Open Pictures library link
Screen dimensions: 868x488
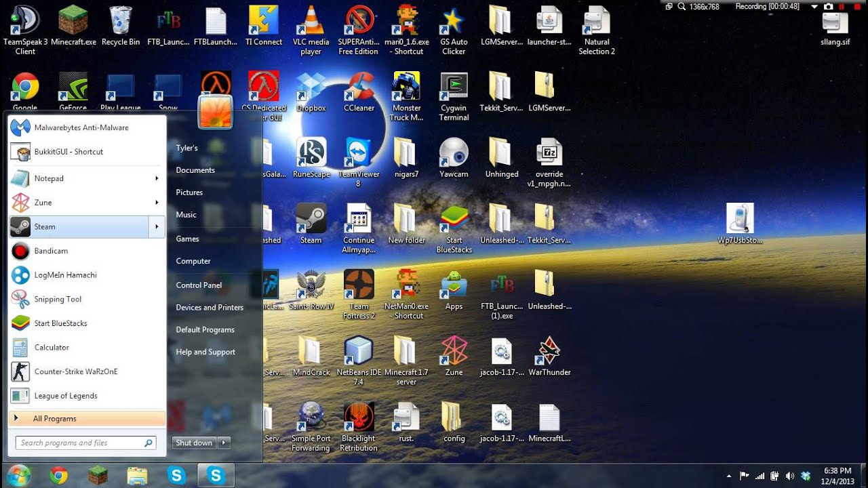pyautogui.click(x=189, y=192)
